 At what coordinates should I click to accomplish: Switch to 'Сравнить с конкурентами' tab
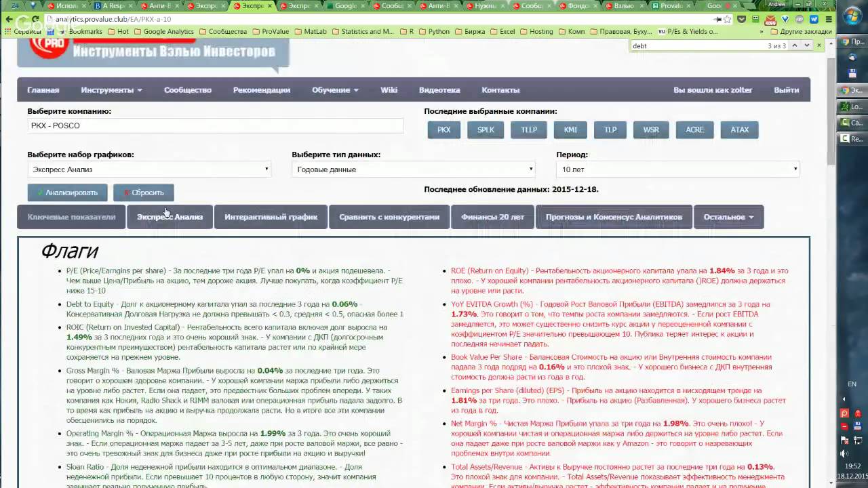coord(389,217)
